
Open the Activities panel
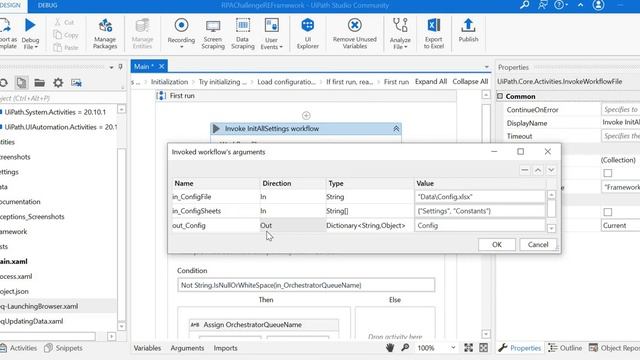(x=19, y=348)
